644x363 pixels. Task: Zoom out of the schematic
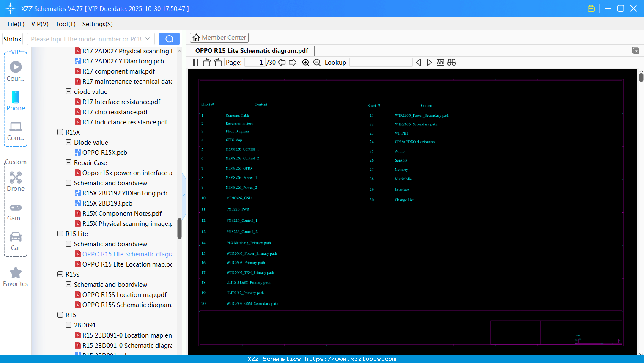click(317, 63)
